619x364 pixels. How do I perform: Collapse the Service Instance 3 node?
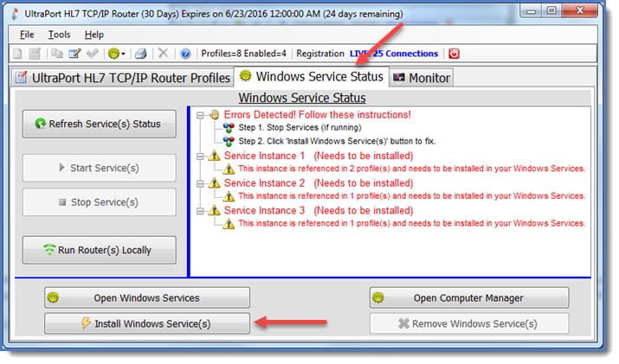[x=200, y=211]
